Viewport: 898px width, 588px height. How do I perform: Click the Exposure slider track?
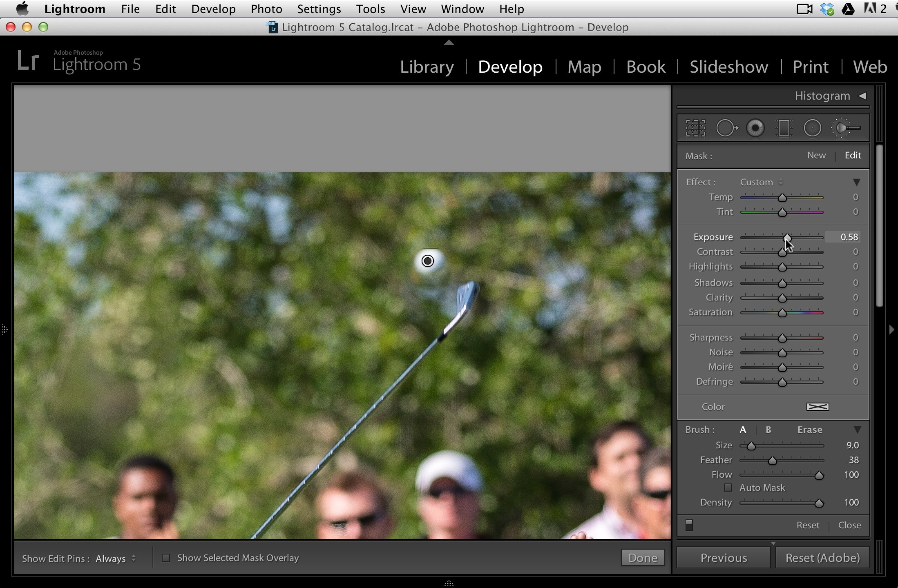(782, 237)
